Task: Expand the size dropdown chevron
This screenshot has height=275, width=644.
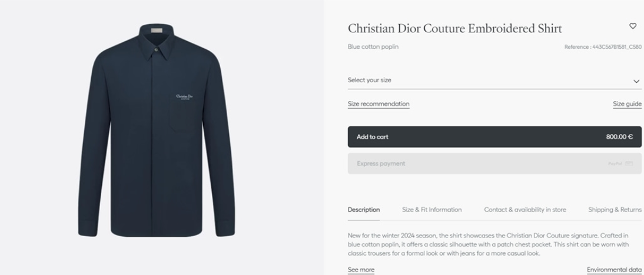Action: [x=636, y=81]
